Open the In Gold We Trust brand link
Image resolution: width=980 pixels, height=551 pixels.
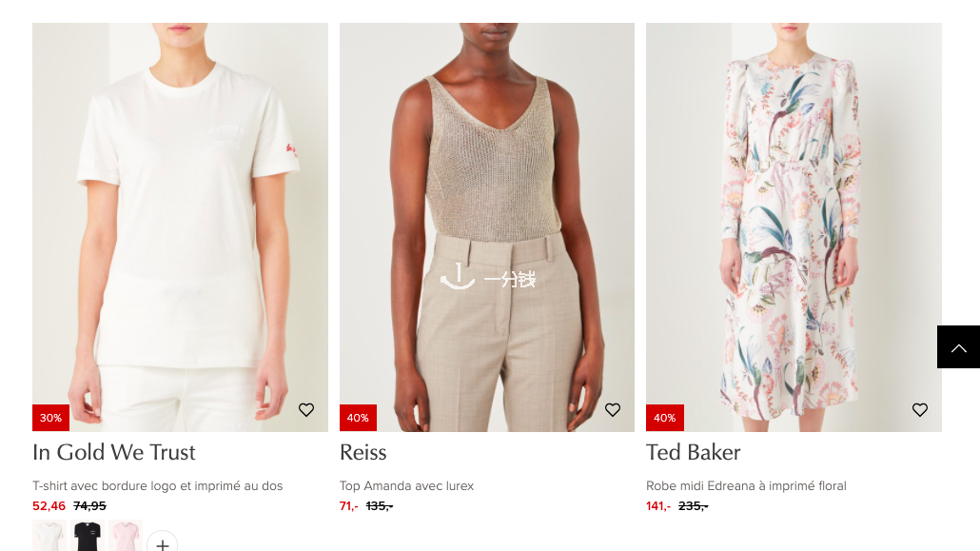pyautogui.click(x=114, y=452)
